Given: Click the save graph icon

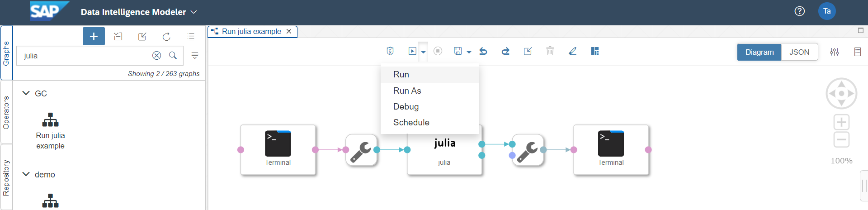Looking at the screenshot, I should point(458,51).
